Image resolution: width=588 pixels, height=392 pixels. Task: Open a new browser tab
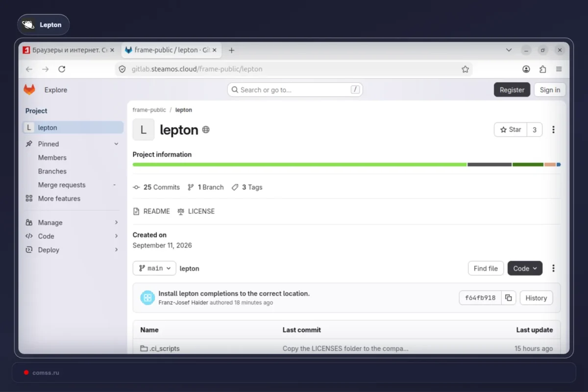232,50
